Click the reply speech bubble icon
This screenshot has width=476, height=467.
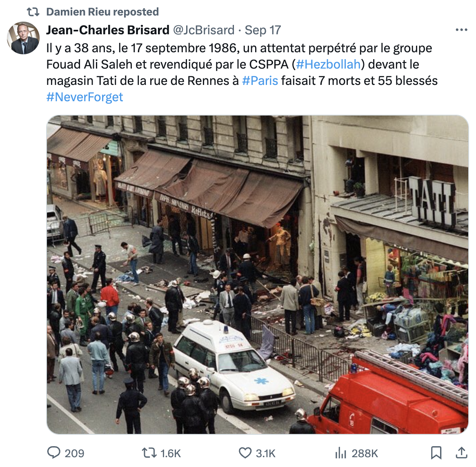tap(54, 453)
